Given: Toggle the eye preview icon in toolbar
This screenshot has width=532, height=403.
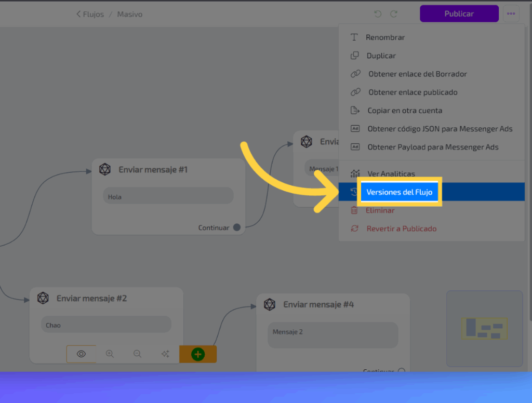Looking at the screenshot, I should coord(81,354).
